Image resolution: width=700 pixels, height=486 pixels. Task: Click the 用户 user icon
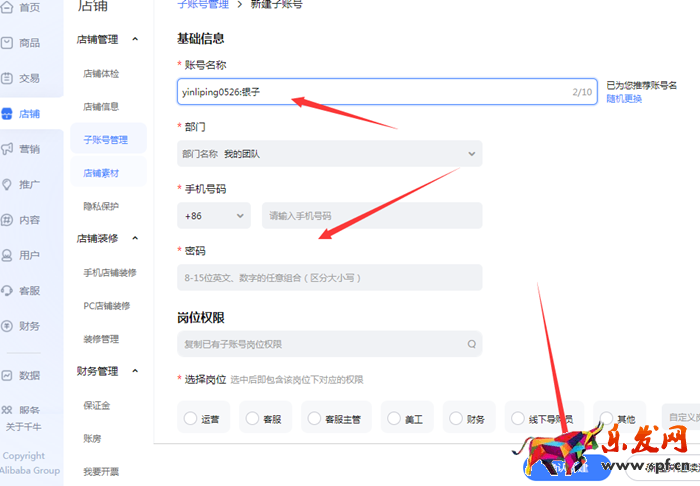click(7, 255)
